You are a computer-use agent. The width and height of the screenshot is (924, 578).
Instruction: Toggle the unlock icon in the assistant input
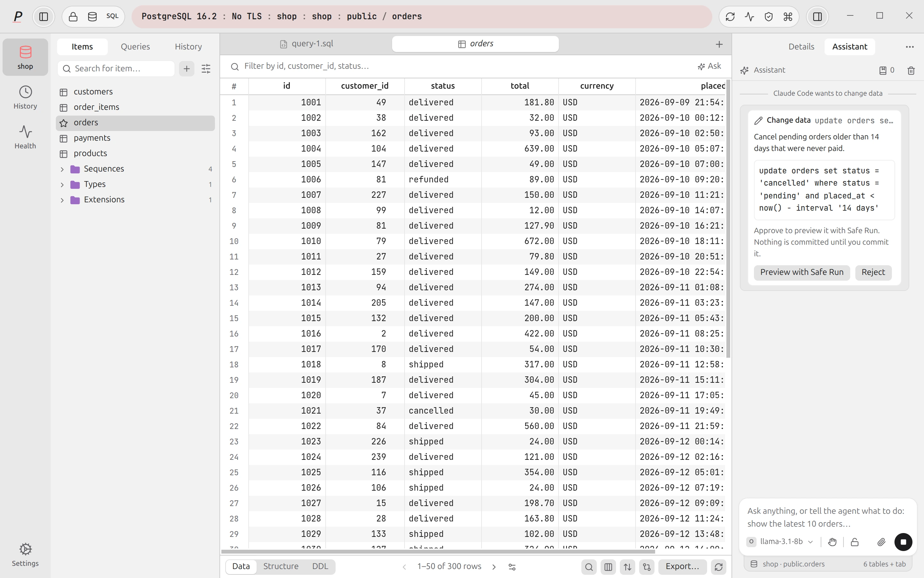tap(854, 542)
